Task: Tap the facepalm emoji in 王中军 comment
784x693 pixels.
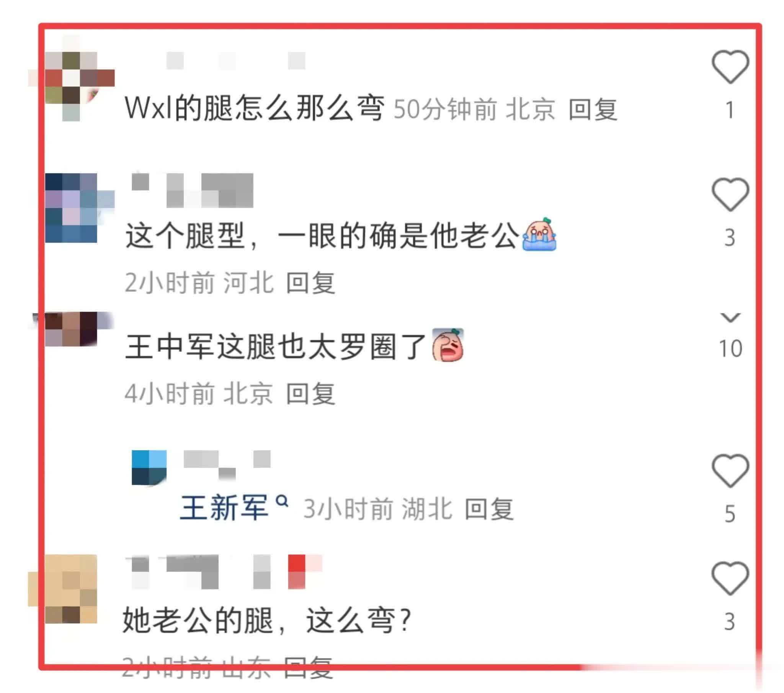Action: (448, 345)
